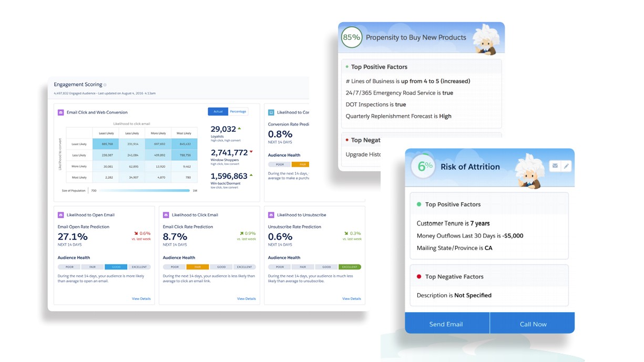Click the Einstein mascot in Propensity to Buy card
The image size is (644, 362).
click(485, 39)
